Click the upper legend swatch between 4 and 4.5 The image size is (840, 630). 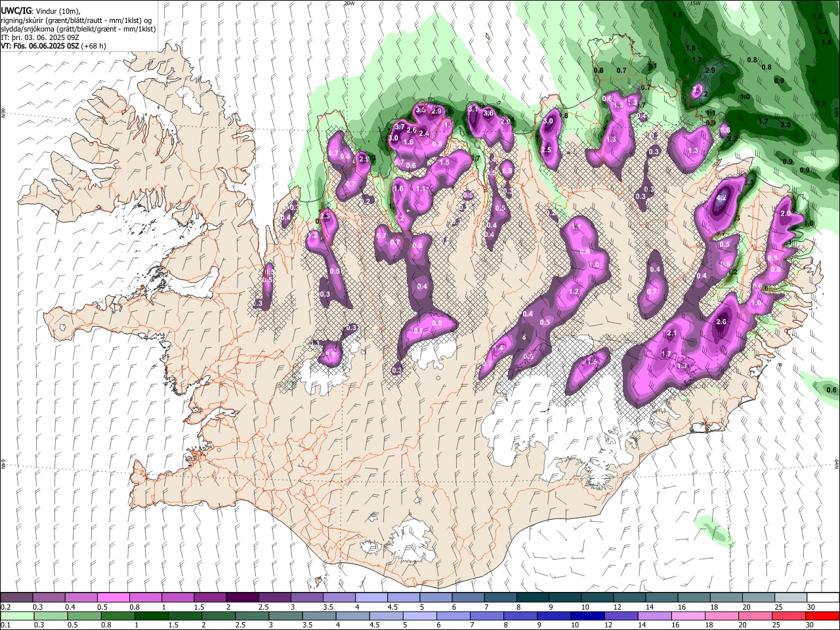point(371,597)
